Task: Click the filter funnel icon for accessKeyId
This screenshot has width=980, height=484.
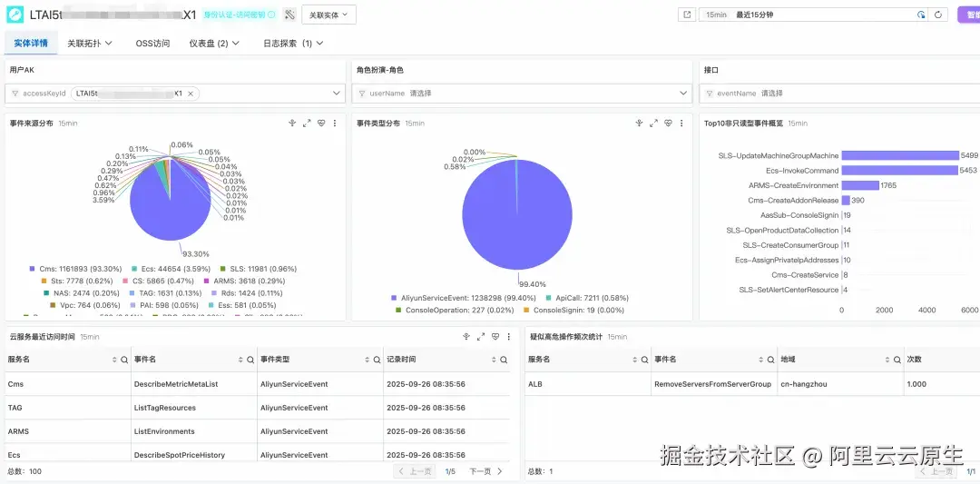Action: [x=15, y=94]
